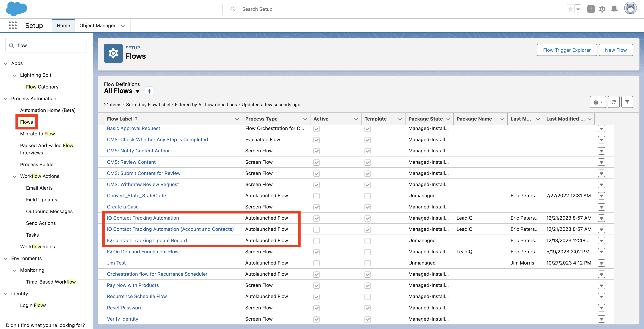The height and width of the screenshot is (329, 644).
Task: Open the IQ On Demand Enrichment Flow link
Action: point(143,252)
